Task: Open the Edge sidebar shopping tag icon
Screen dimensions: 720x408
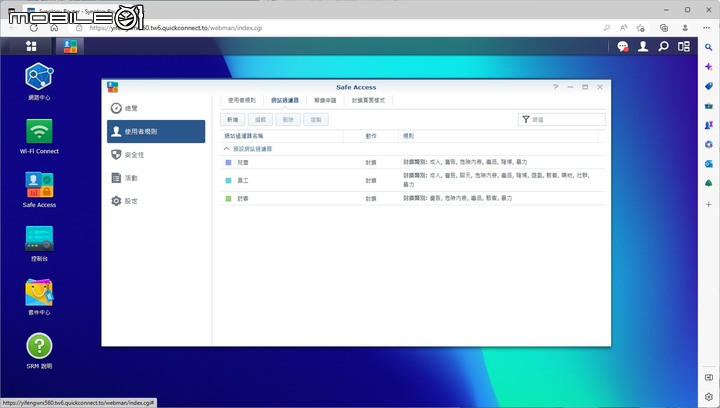Action: click(x=709, y=86)
